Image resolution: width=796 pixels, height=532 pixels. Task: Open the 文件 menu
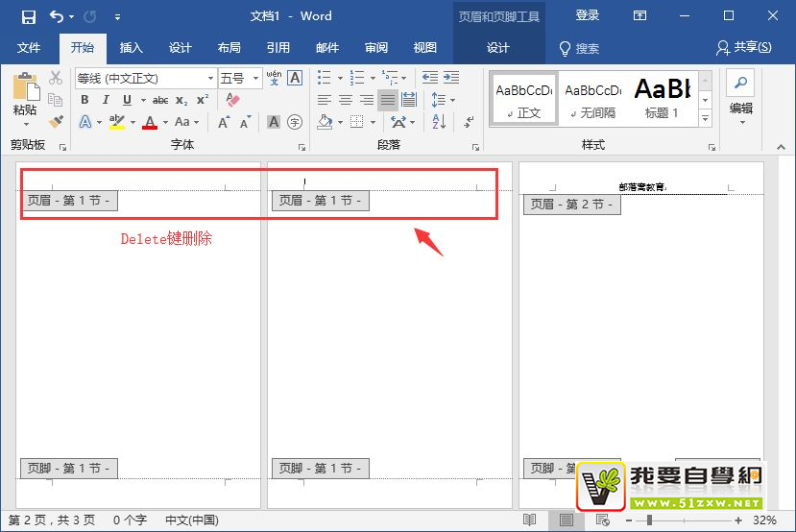[29, 48]
